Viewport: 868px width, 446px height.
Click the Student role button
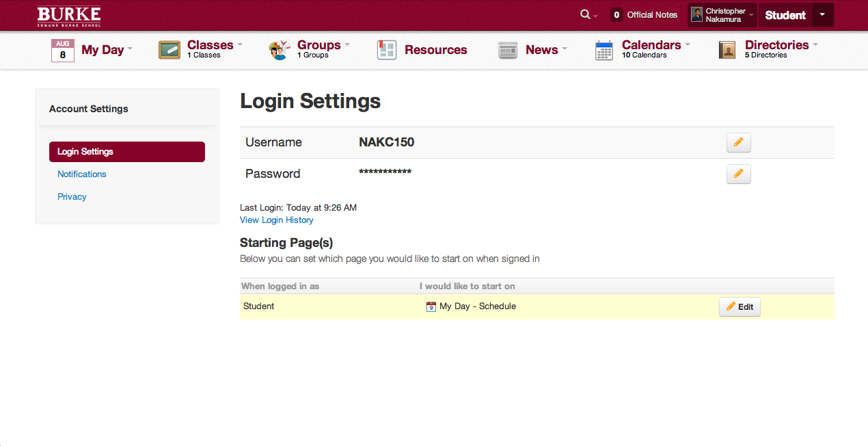click(785, 15)
